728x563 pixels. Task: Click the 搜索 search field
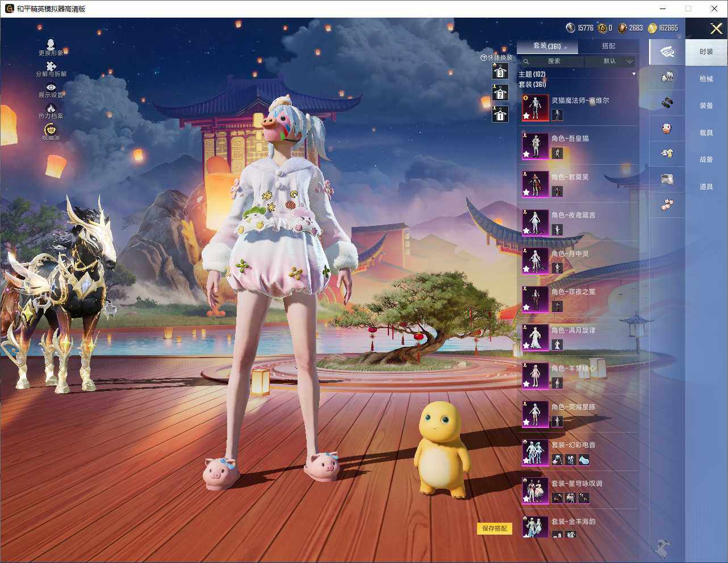[552, 61]
